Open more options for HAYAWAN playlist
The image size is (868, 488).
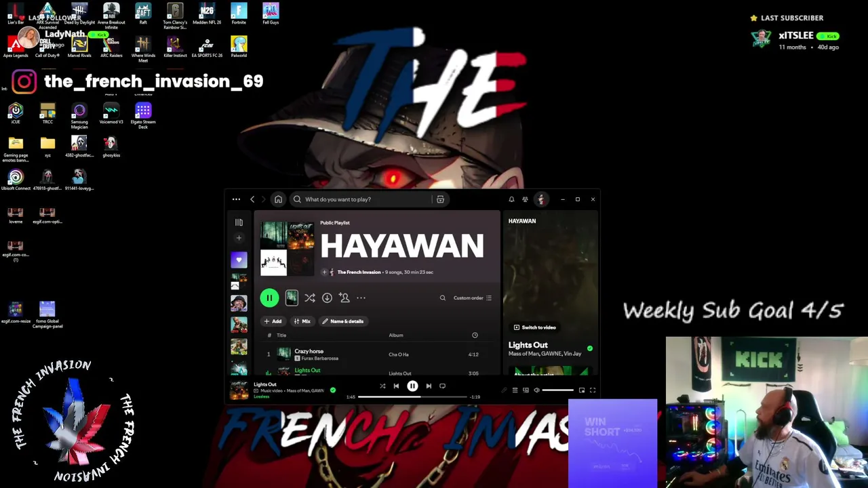[361, 298]
